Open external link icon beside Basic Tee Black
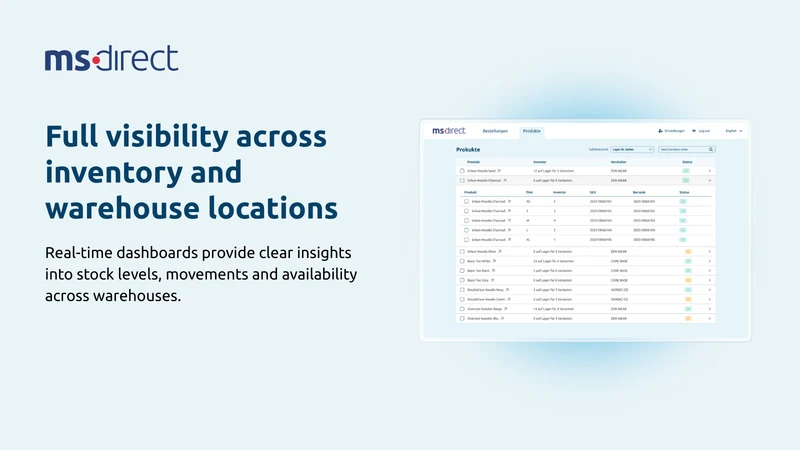The height and width of the screenshot is (450, 800). [x=493, y=270]
